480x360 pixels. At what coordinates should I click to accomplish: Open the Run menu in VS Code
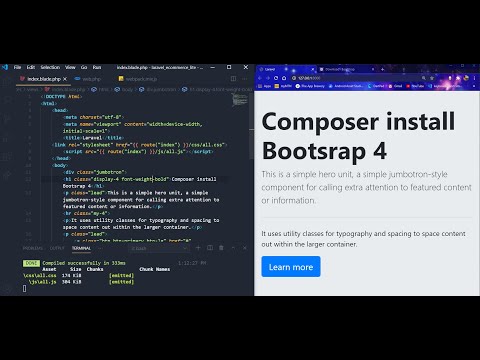(97, 67)
